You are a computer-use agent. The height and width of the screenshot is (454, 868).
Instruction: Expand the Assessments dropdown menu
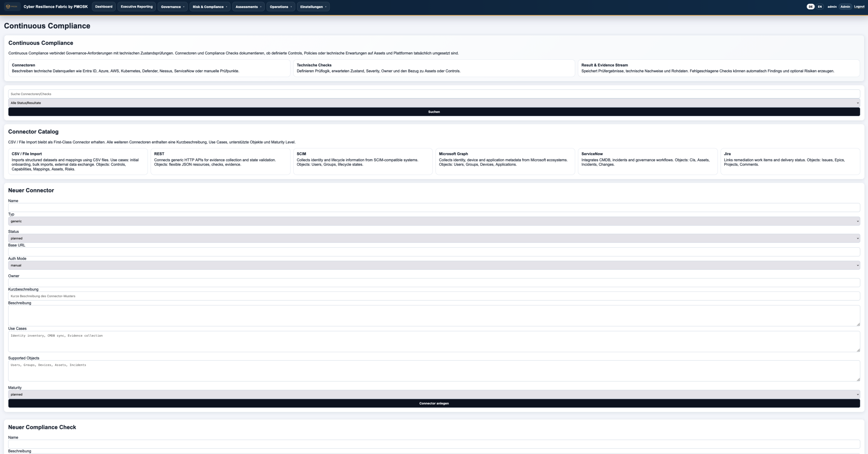(x=248, y=6)
